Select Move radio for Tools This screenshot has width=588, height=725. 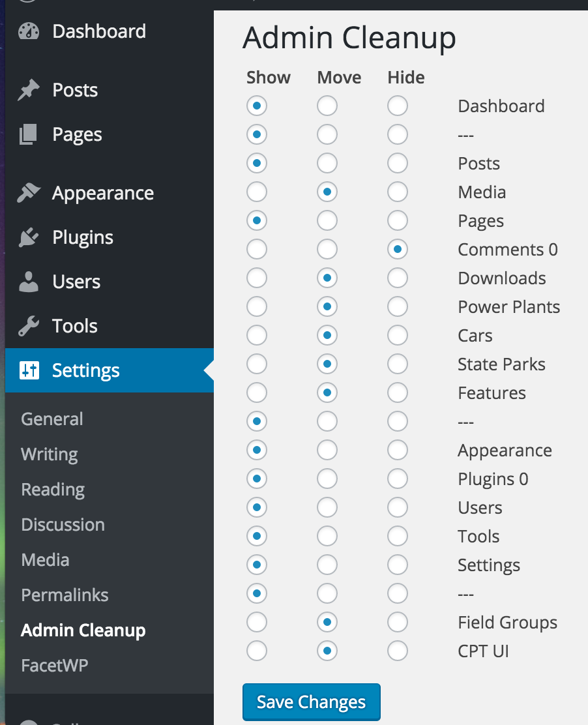[327, 536]
